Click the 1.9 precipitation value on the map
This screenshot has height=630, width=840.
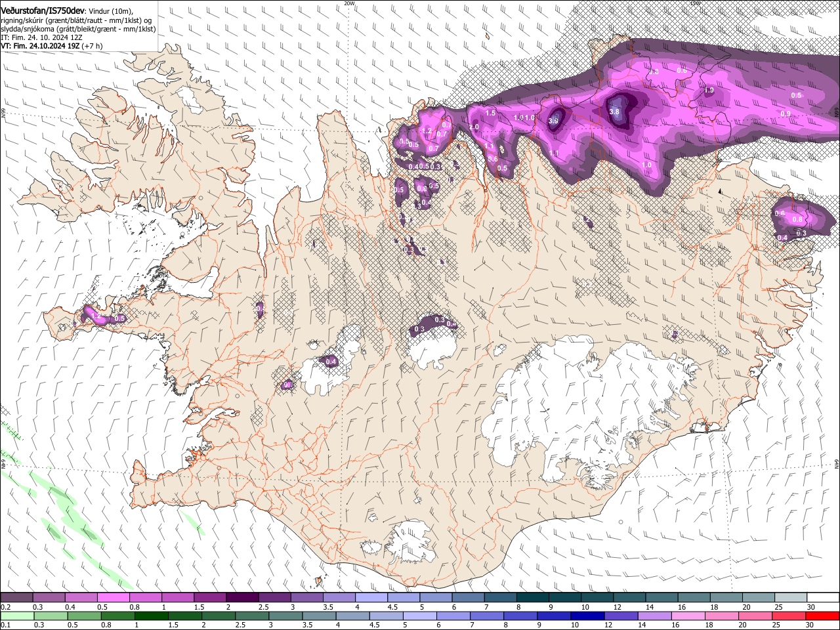(x=709, y=91)
